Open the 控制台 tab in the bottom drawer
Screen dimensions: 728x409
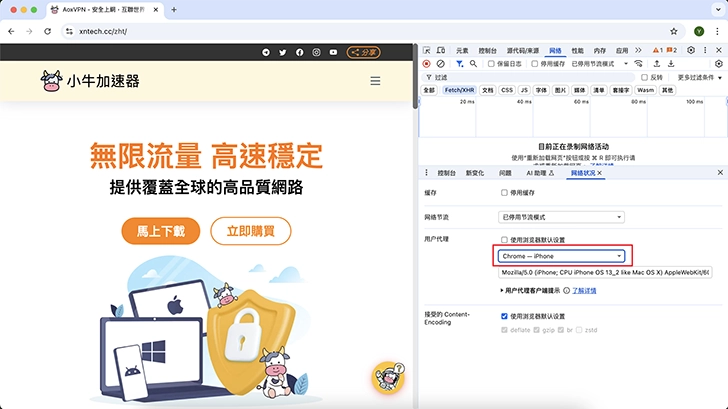pos(447,173)
